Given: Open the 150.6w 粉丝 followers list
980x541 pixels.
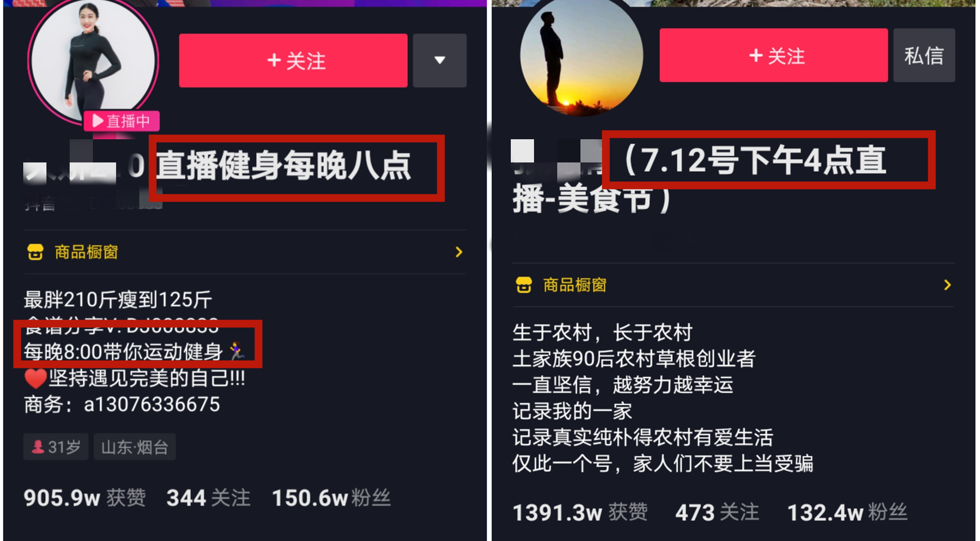Looking at the screenshot, I should click(x=331, y=497).
